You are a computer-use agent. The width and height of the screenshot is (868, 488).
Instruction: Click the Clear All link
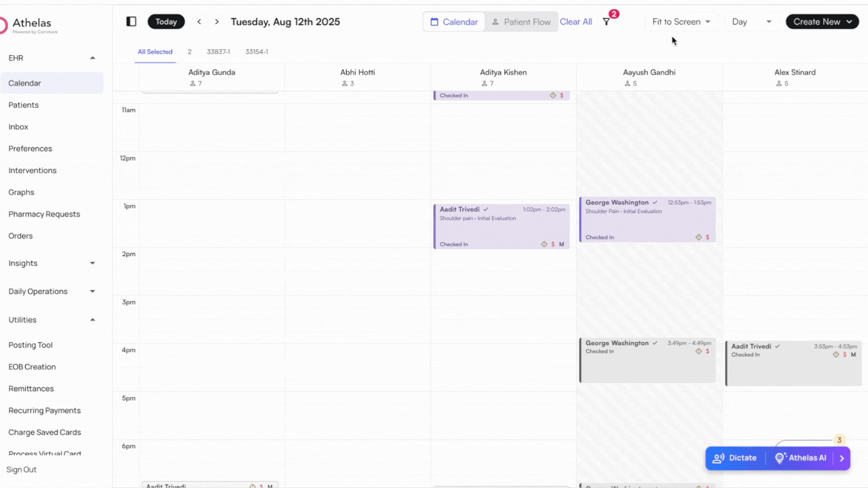pos(576,21)
